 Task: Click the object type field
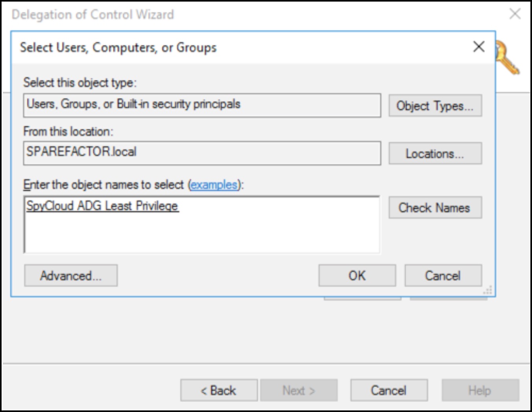[x=202, y=105]
